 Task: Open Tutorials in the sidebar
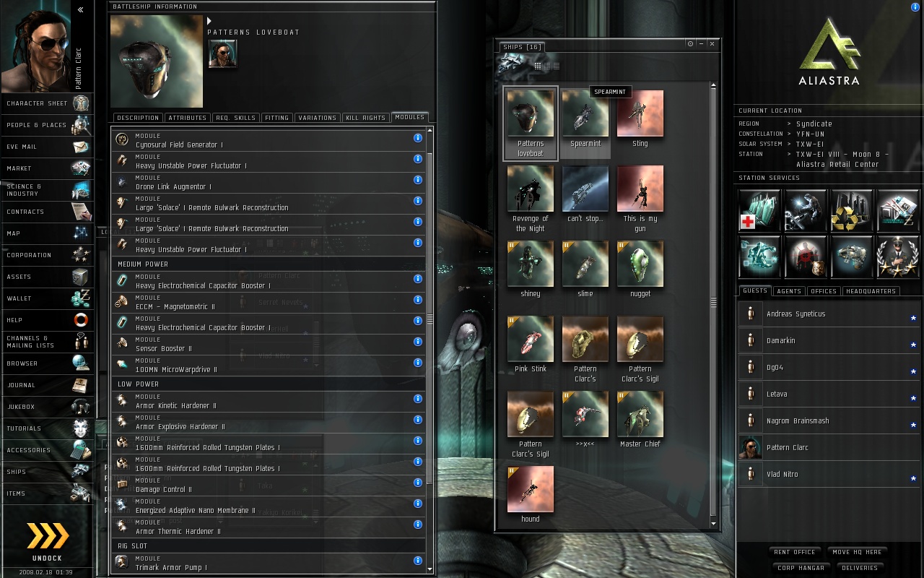click(x=47, y=428)
